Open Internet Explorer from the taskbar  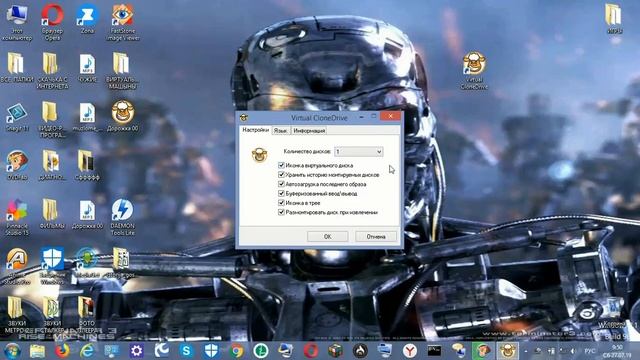click(x=87, y=351)
